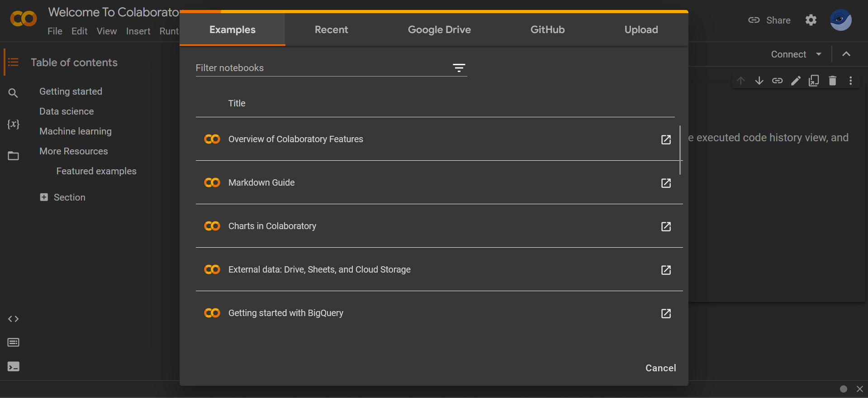The height and width of the screenshot is (398, 868).
Task: Open External data: Drive, Sheets, and Cloud Storage
Action: pyautogui.click(x=319, y=269)
